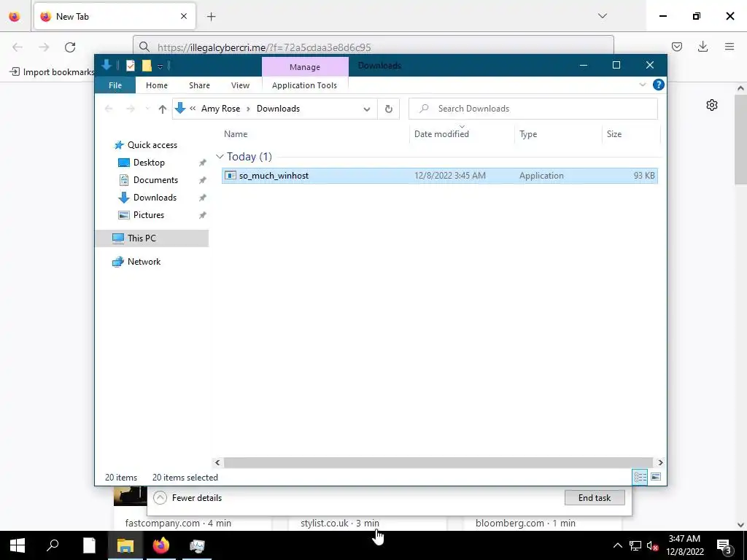The width and height of the screenshot is (747, 560).
Task: Switch to Large icons view layout
Action: 656,477
